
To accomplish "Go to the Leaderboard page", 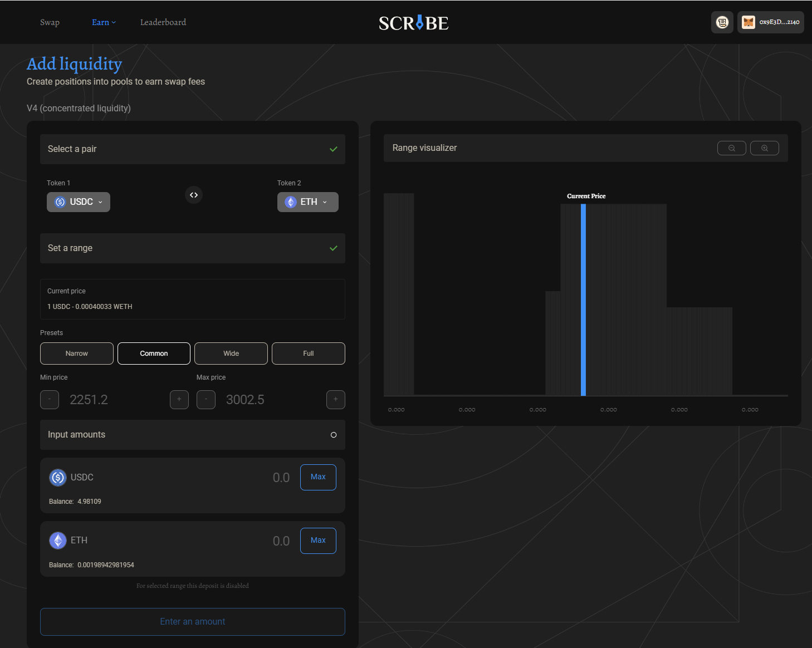I will [163, 22].
